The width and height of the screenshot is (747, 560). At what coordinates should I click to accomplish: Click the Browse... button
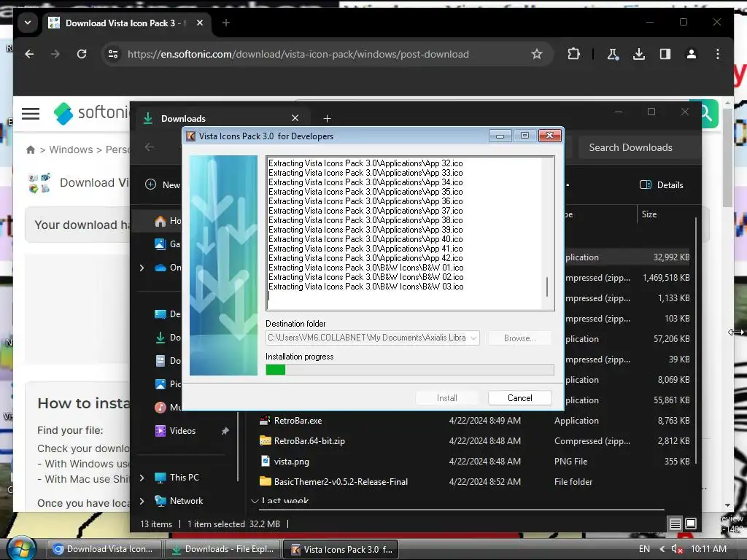(519, 338)
